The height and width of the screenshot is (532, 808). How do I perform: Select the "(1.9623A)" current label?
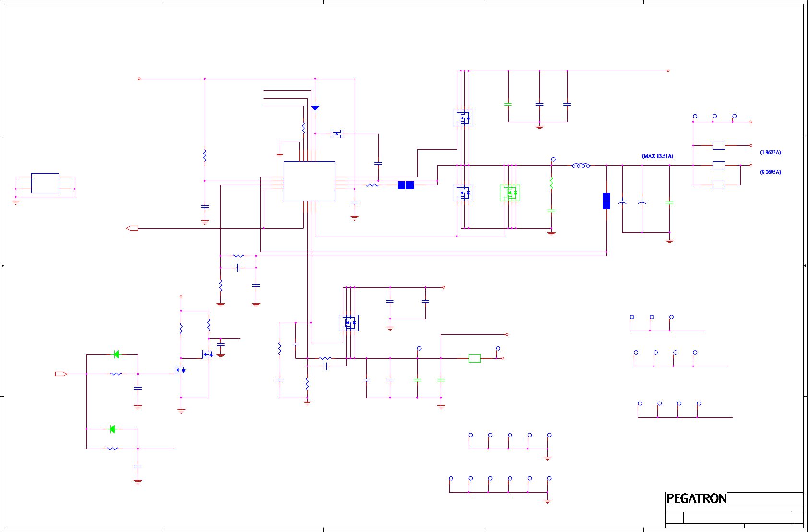[771, 152]
